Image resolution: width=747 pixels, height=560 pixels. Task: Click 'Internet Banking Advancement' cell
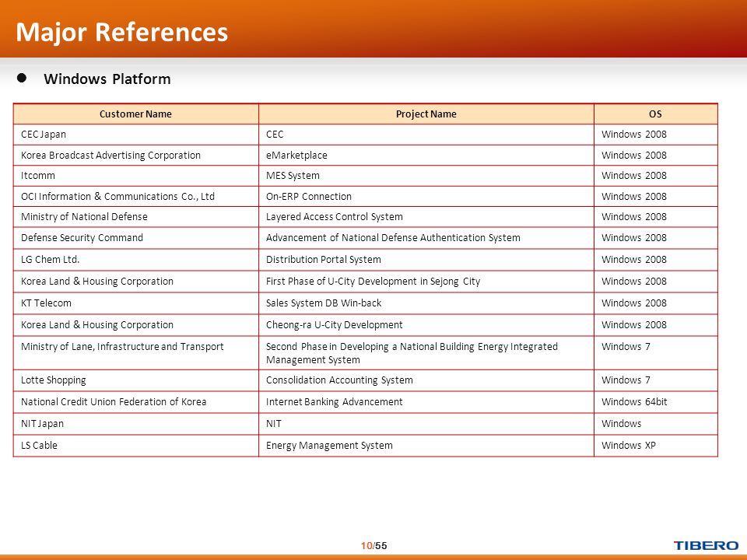426,402
